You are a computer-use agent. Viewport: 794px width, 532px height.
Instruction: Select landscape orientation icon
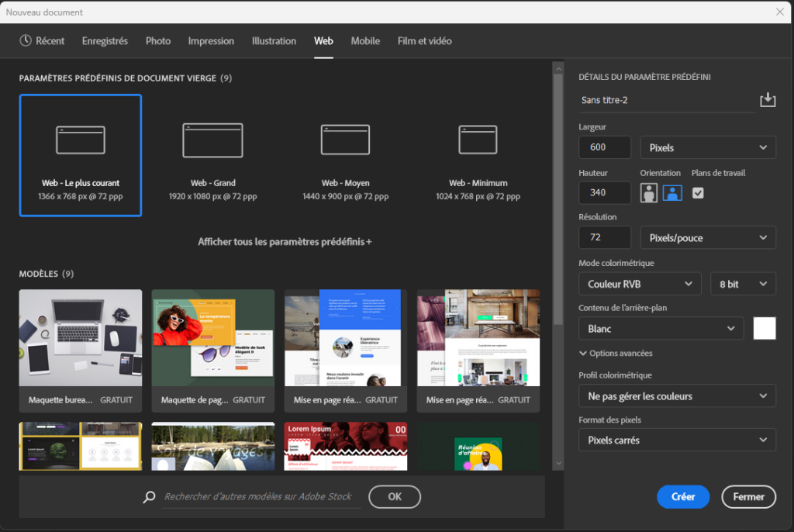coord(672,193)
